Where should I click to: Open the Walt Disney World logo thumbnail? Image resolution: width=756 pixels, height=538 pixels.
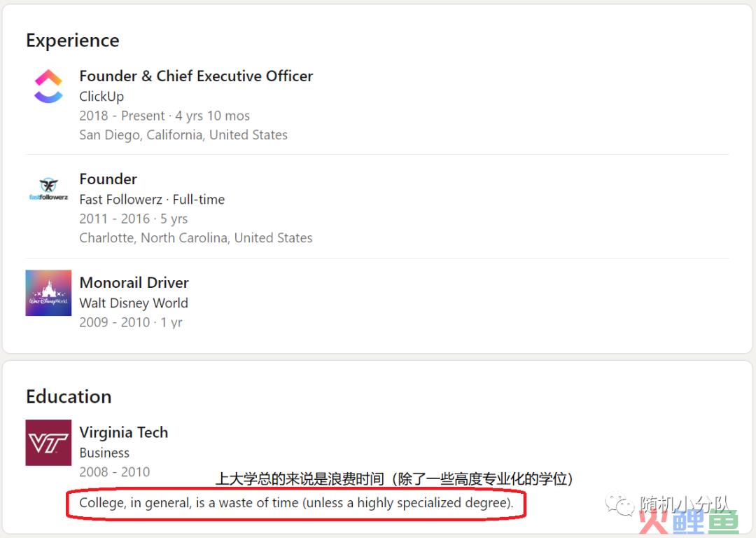coord(49,293)
